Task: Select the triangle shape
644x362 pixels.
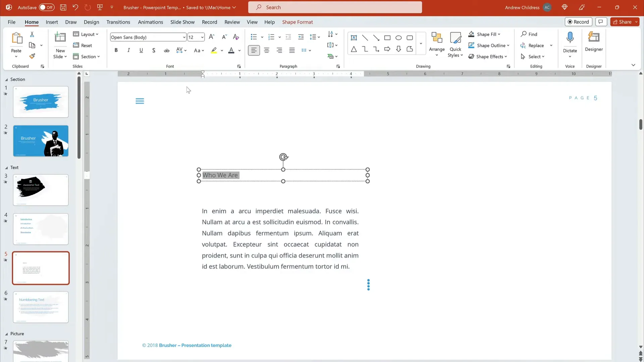Action: (354, 49)
